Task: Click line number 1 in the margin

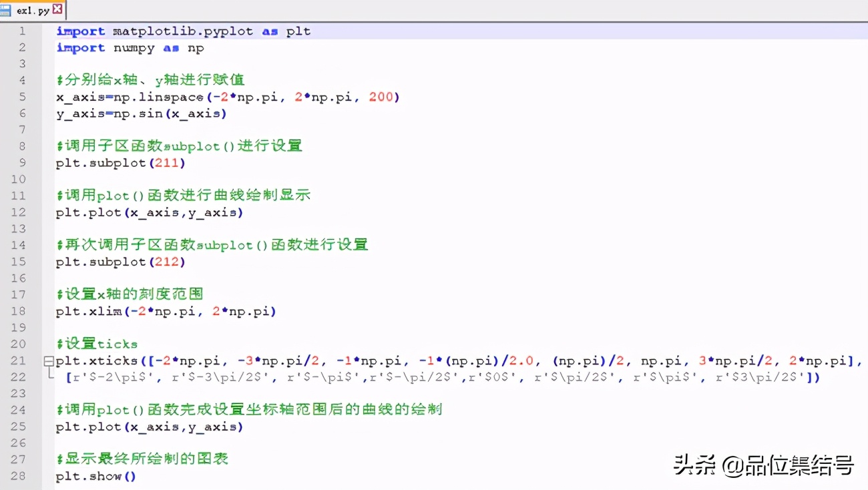Action: 22,31
